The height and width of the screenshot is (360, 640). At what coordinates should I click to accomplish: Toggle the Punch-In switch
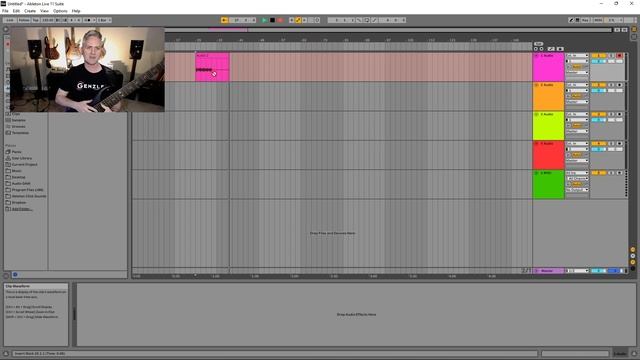[359, 20]
